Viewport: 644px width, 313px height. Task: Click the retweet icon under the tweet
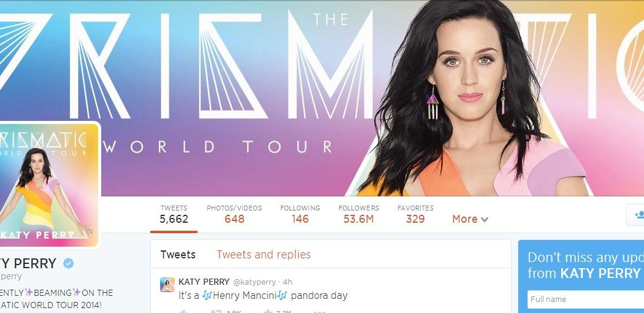[x=216, y=311]
